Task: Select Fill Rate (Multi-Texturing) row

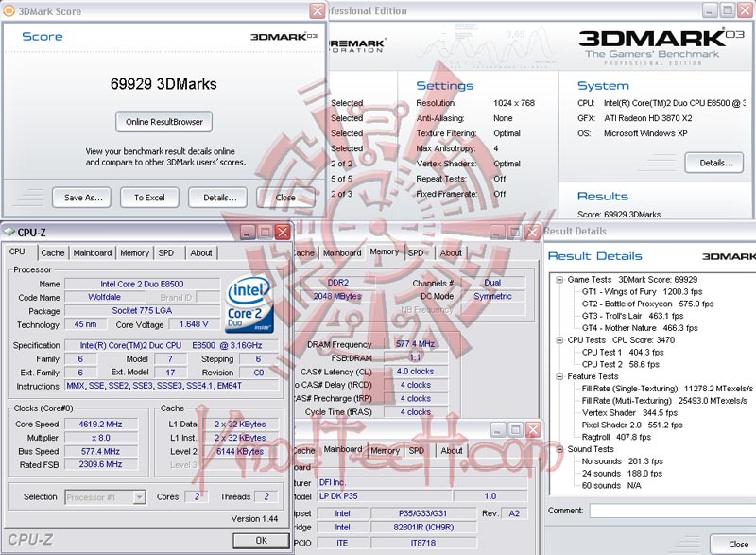Action: coord(664,400)
